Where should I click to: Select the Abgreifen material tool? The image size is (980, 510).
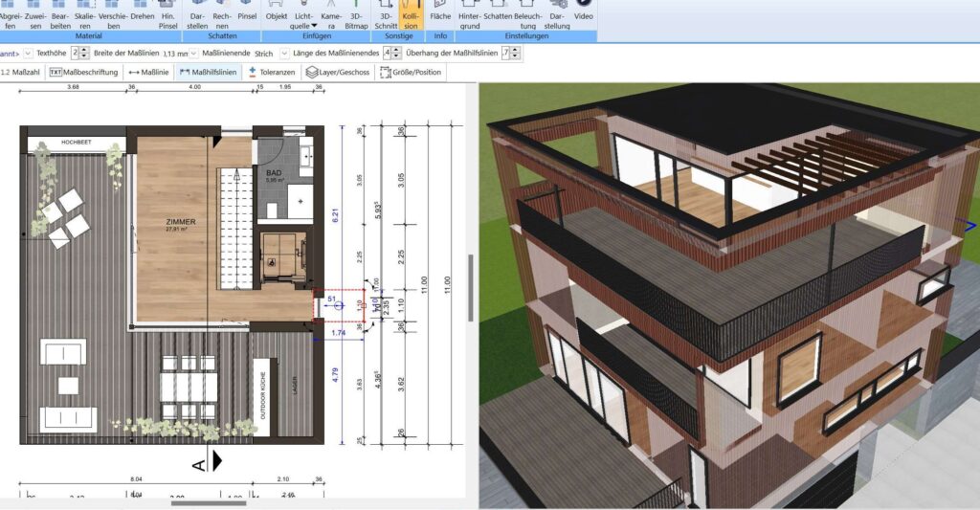10,18
